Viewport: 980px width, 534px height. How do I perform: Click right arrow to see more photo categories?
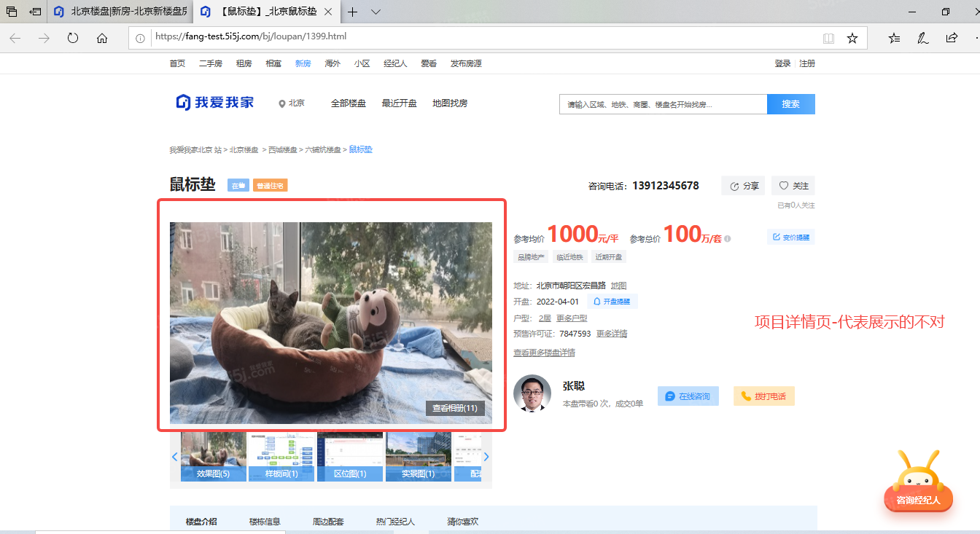[486, 456]
